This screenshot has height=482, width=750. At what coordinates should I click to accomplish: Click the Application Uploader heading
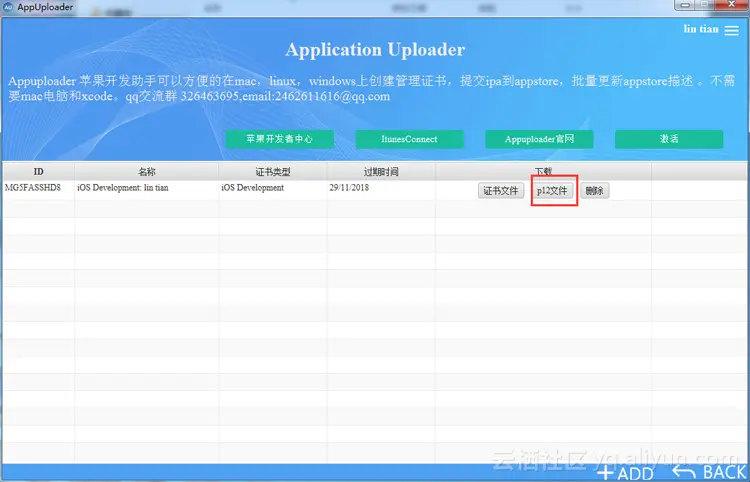point(375,50)
